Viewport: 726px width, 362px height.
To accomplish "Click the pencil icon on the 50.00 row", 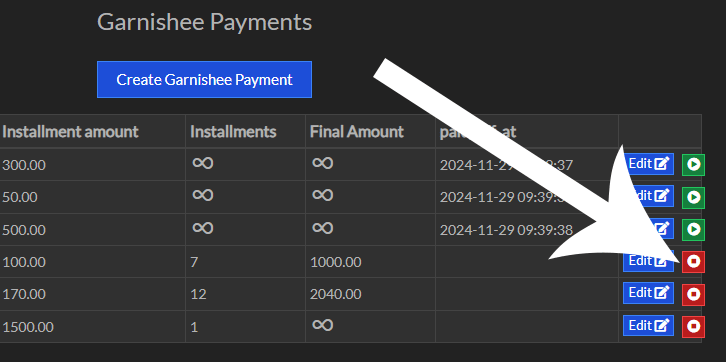I will click(663, 196).
